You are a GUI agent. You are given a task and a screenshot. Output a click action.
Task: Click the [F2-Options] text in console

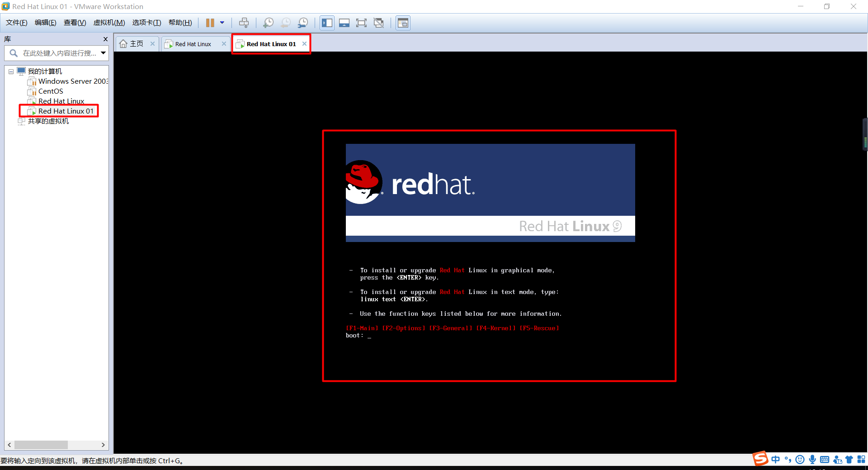point(404,328)
